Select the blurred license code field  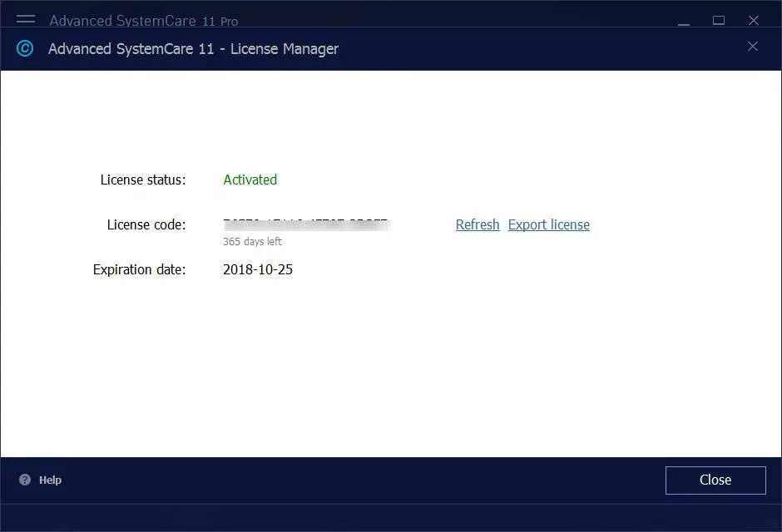tap(305, 224)
